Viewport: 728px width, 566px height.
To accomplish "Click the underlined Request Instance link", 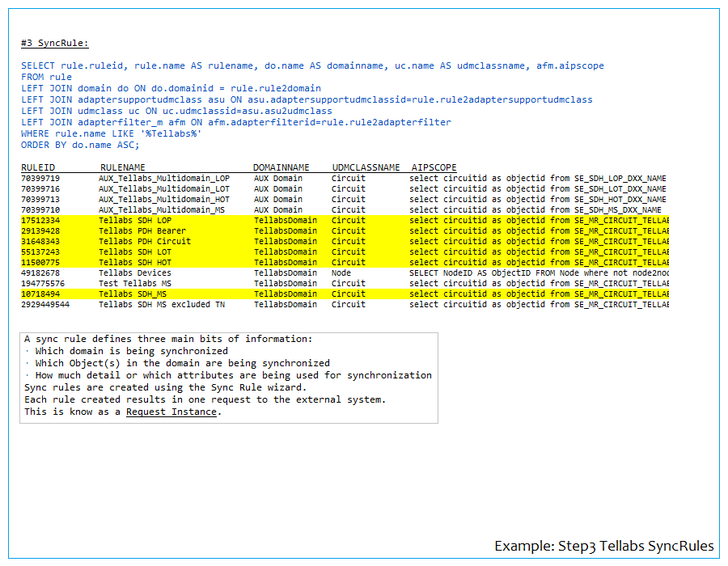I will click(x=171, y=412).
